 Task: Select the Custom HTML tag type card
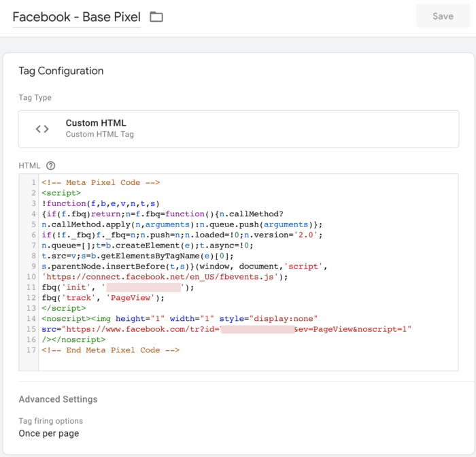click(x=239, y=129)
